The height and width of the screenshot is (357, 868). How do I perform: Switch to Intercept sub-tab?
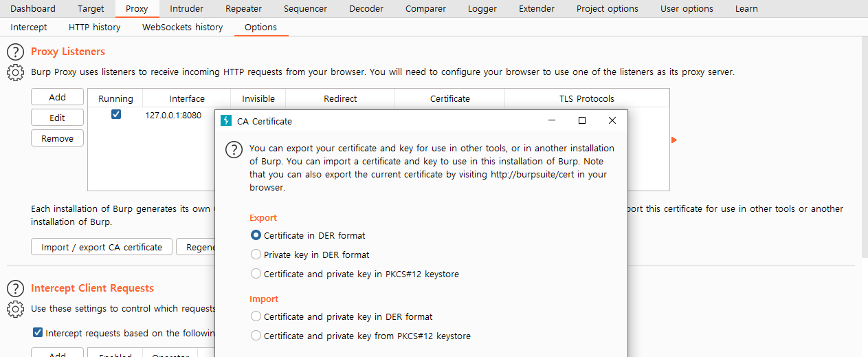[29, 28]
